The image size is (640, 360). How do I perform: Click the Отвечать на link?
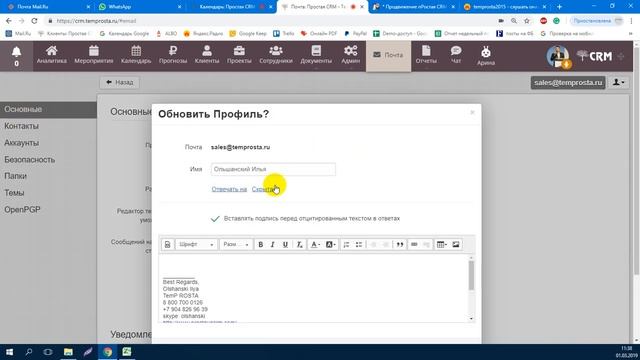coord(229,189)
